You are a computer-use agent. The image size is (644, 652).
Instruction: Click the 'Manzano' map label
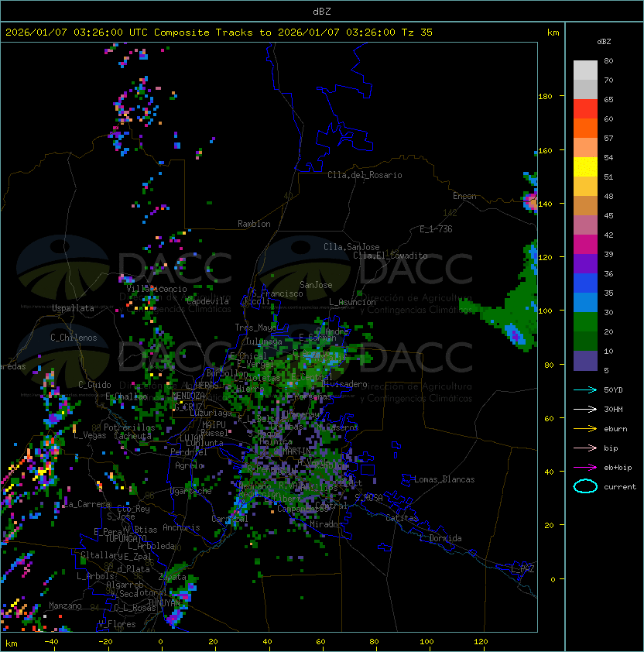(65, 606)
